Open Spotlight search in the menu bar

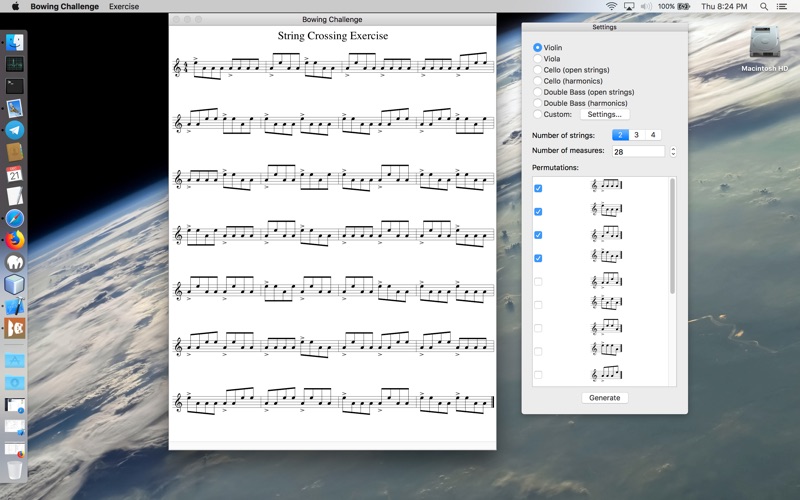pyautogui.click(x=764, y=7)
